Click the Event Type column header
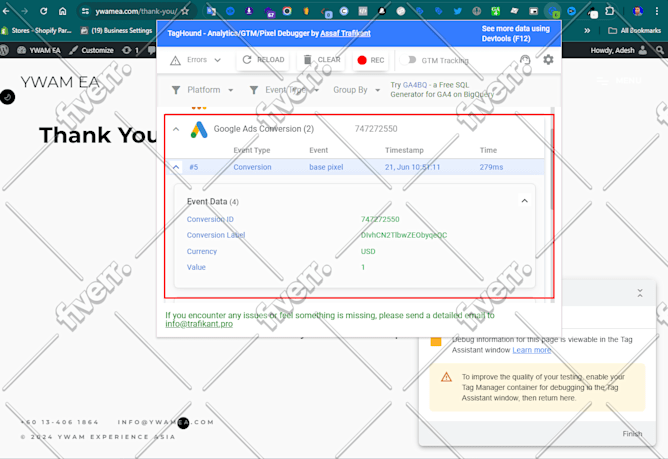668x459 pixels. click(252, 150)
